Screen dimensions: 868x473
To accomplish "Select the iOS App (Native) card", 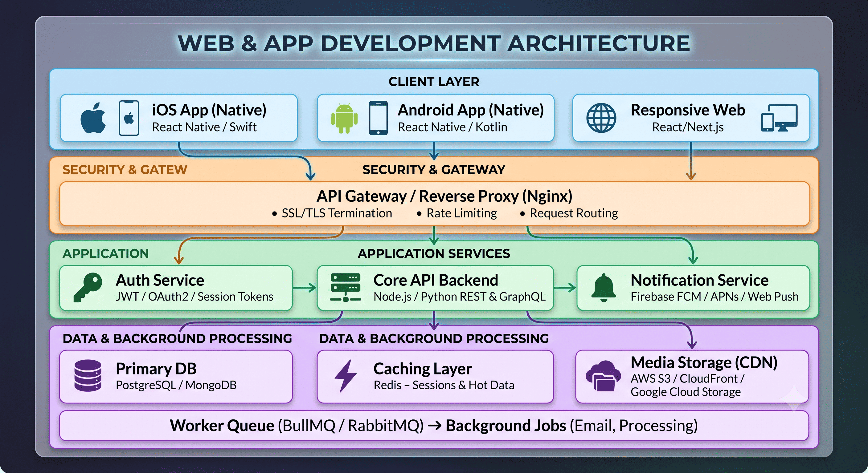I will coord(178,118).
